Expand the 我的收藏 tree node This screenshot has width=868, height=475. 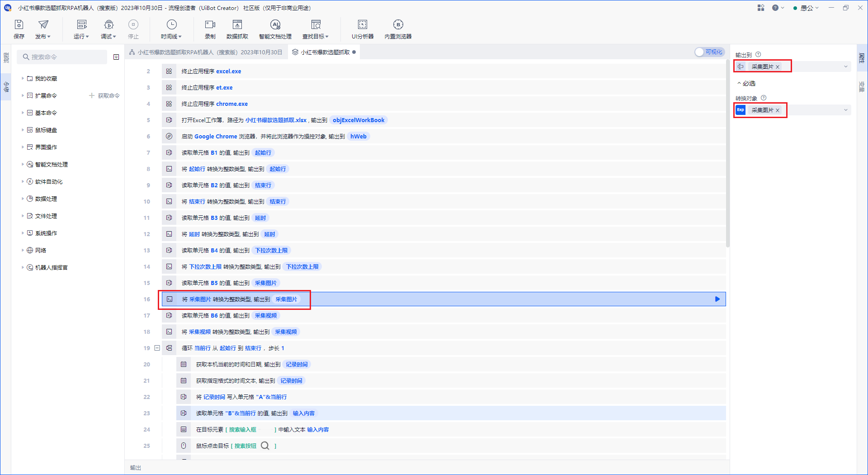click(x=23, y=78)
